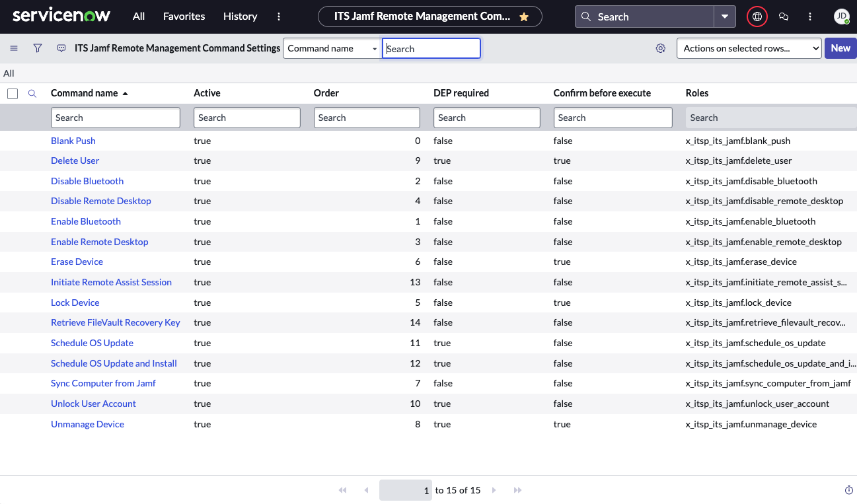Open the Unmanage Device record
The image size is (857, 504).
click(x=87, y=424)
